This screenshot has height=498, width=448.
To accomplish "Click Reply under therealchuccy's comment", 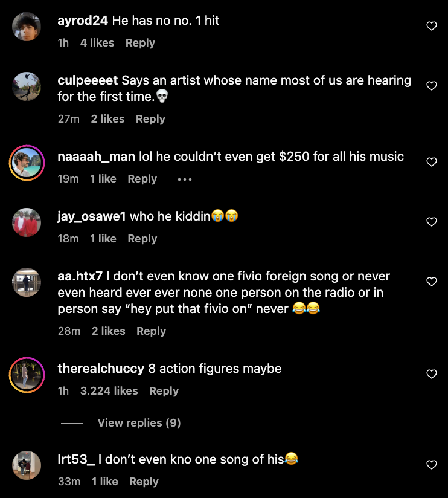I will [164, 391].
